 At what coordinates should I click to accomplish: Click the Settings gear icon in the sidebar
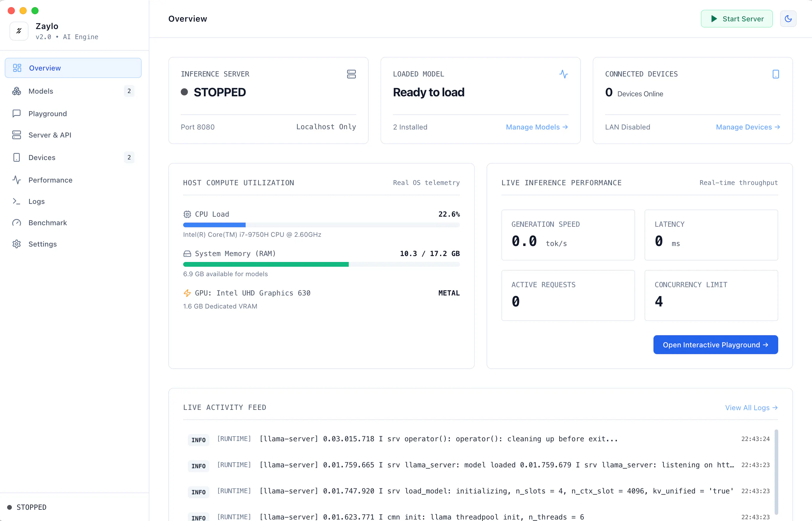pos(17,244)
